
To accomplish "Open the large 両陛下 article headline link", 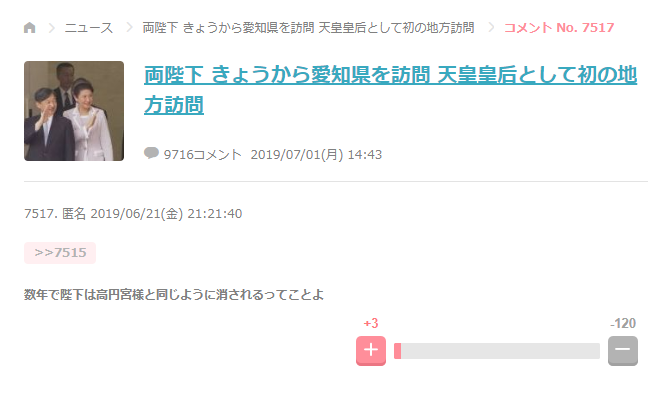I will point(390,90).
